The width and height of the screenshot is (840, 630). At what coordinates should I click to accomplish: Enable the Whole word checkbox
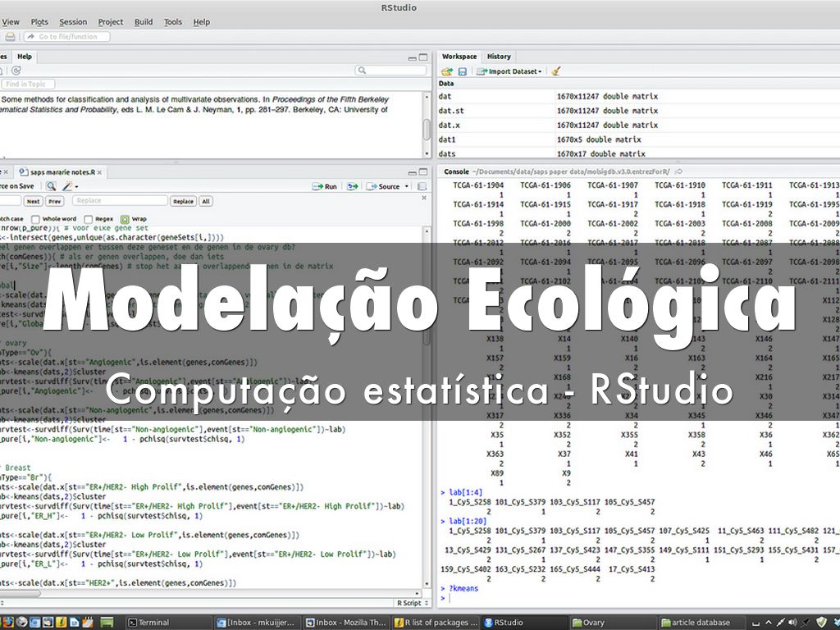coord(36,219)
